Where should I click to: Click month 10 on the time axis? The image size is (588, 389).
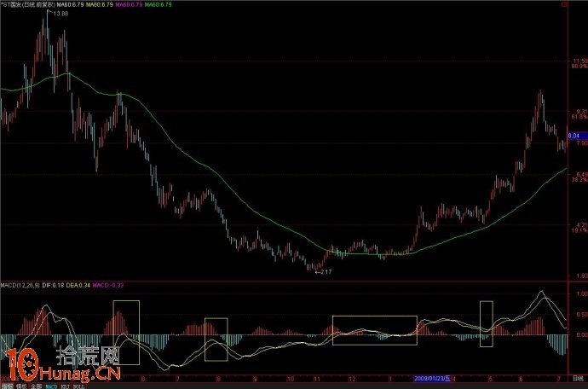pyautogui.click(x=290, y=378)
